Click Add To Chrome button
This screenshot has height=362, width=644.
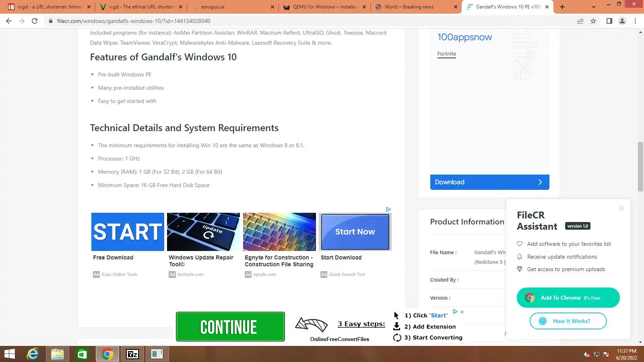[x=568, y=298]
